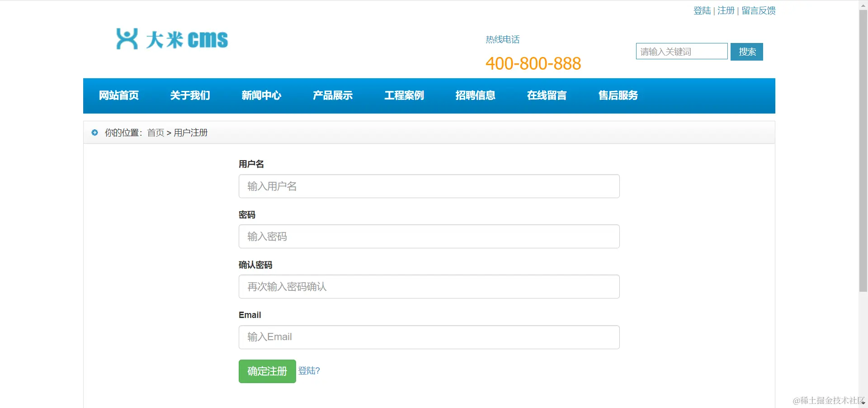Click the 请输入关键词 search field
This screenshot has height=408, width=868.
(682, 52)
